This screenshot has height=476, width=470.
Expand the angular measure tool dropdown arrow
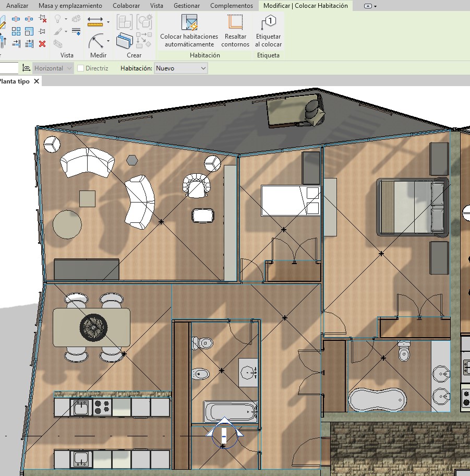(108, 41)
